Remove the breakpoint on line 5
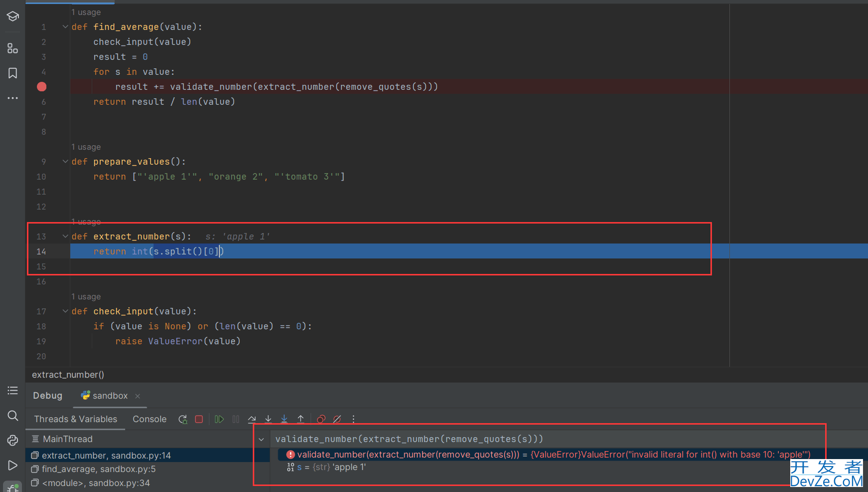868x492 pixels. pyautogui.click(x=42, y=87)
